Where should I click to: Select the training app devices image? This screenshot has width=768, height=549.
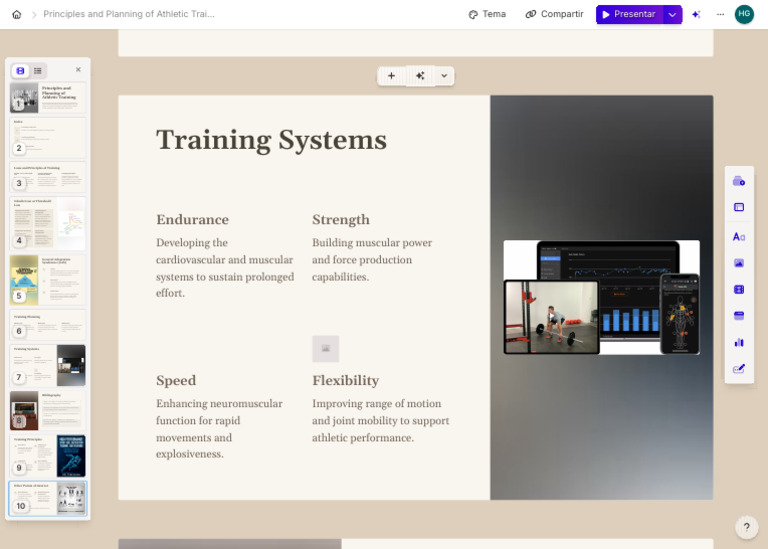(x=601, y=297)
